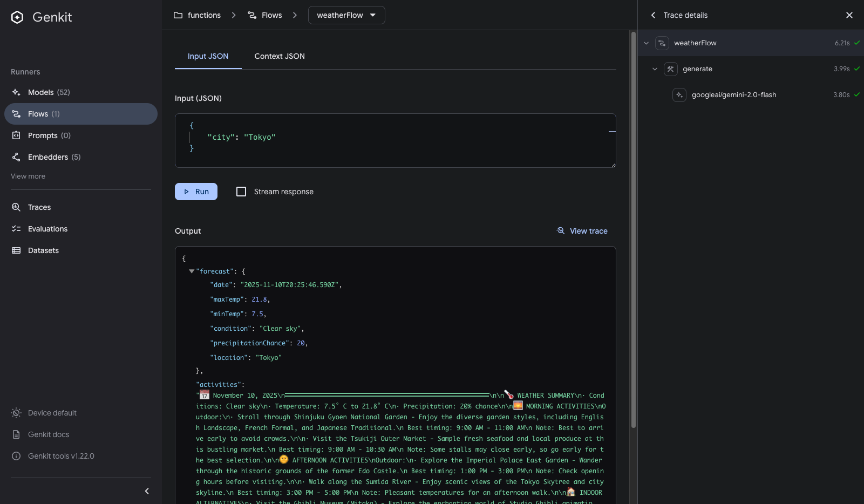Image resolution: width=864 pixels, height=504 pixels.
Task: Click the googleai/gemini-2.0-flash model icon
Action: click(x=679, y=94)
